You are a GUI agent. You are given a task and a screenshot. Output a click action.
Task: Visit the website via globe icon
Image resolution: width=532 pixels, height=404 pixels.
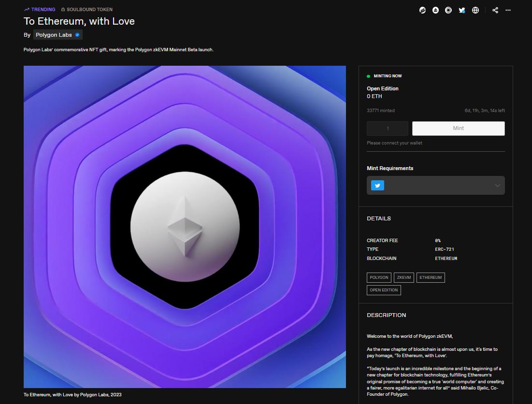click(475, 10)
